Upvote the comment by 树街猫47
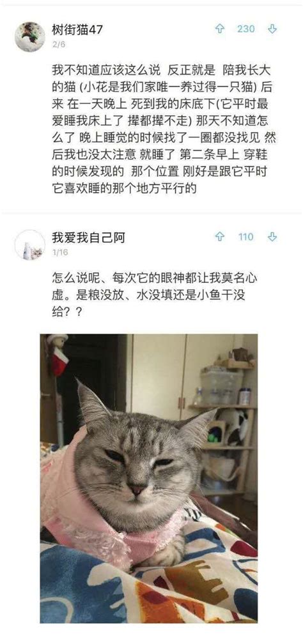 (221, 29)
